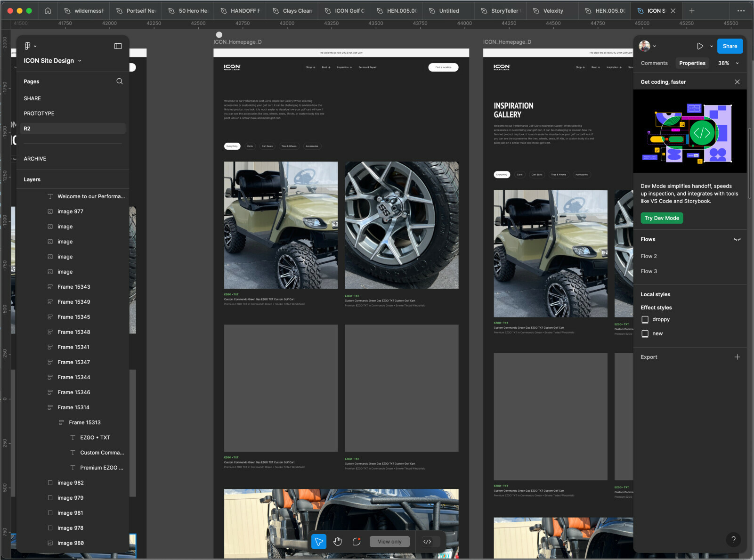Select the Frame 15314 layer
754x560 pixels.
73,407
